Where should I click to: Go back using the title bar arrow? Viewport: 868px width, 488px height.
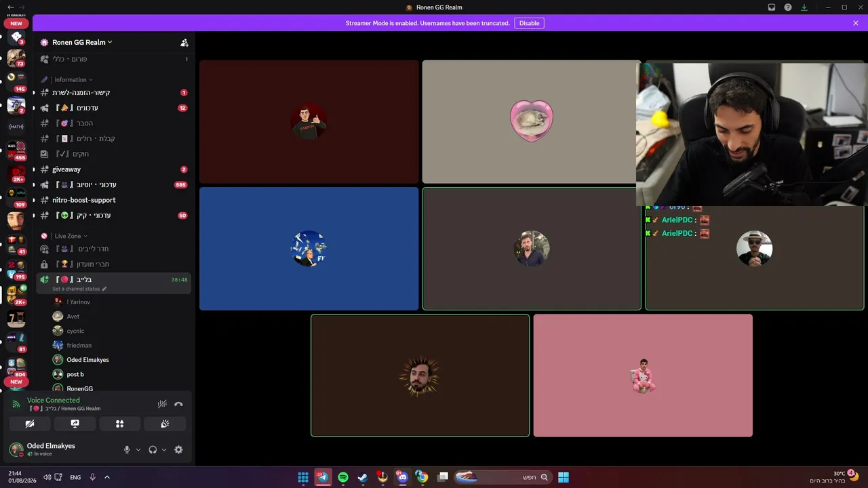point(10,7)
